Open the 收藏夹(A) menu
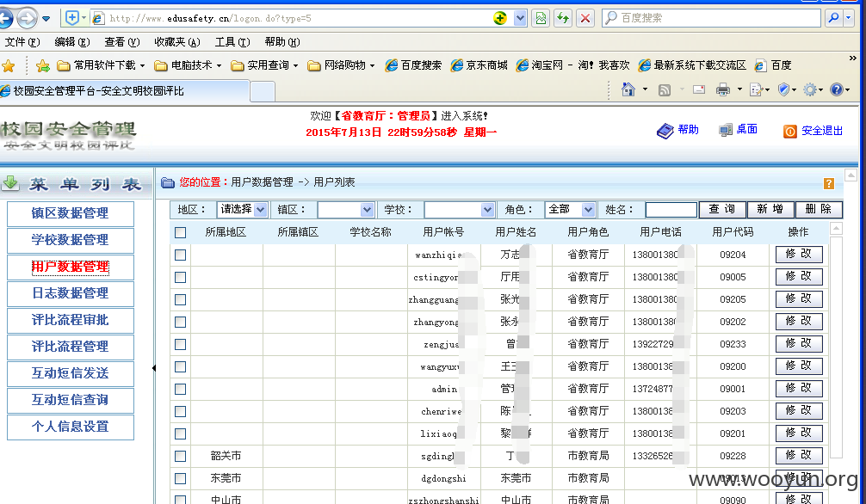Screen dimensions: 866x504 pyautogui.click(x=177, y=42)
